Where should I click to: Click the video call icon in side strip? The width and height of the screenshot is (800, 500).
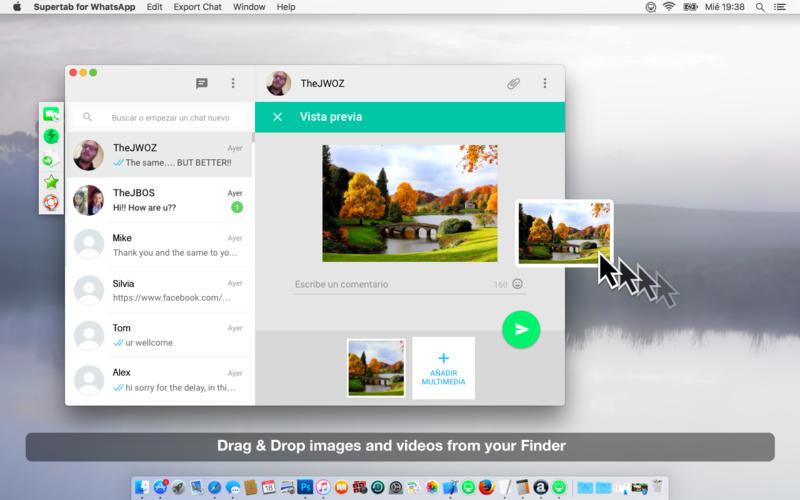51,114
